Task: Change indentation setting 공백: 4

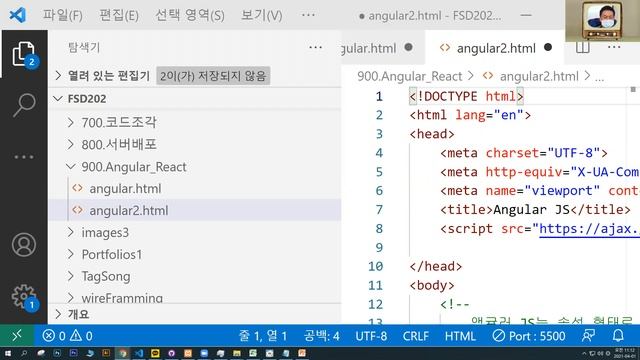Action: coord(321,336)
